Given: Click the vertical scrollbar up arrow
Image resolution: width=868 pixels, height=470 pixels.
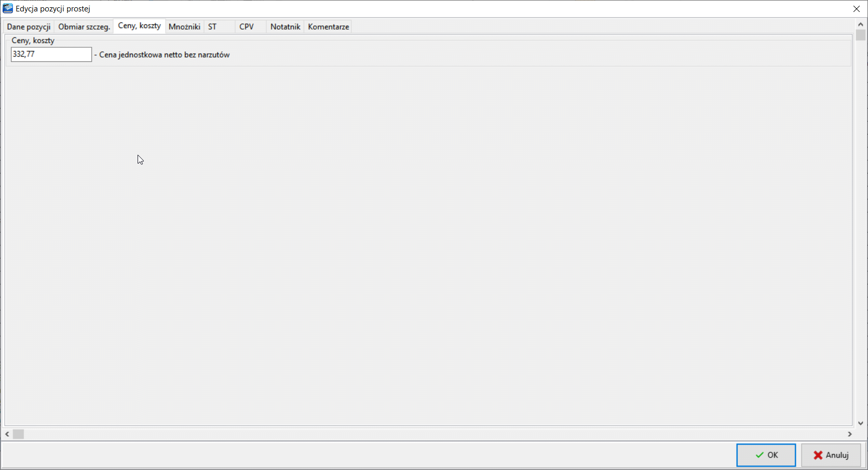Looking at the screenshot, I should click(x=861, y=24).
